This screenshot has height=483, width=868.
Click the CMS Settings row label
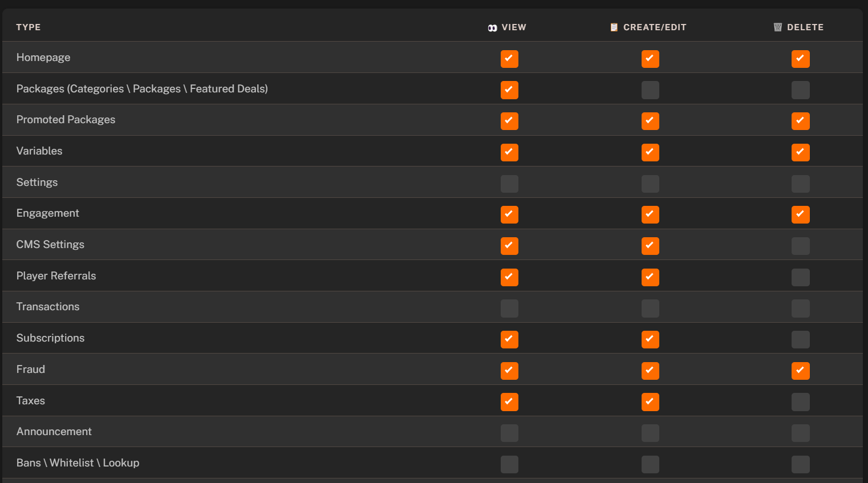click(x=50, y=245)
